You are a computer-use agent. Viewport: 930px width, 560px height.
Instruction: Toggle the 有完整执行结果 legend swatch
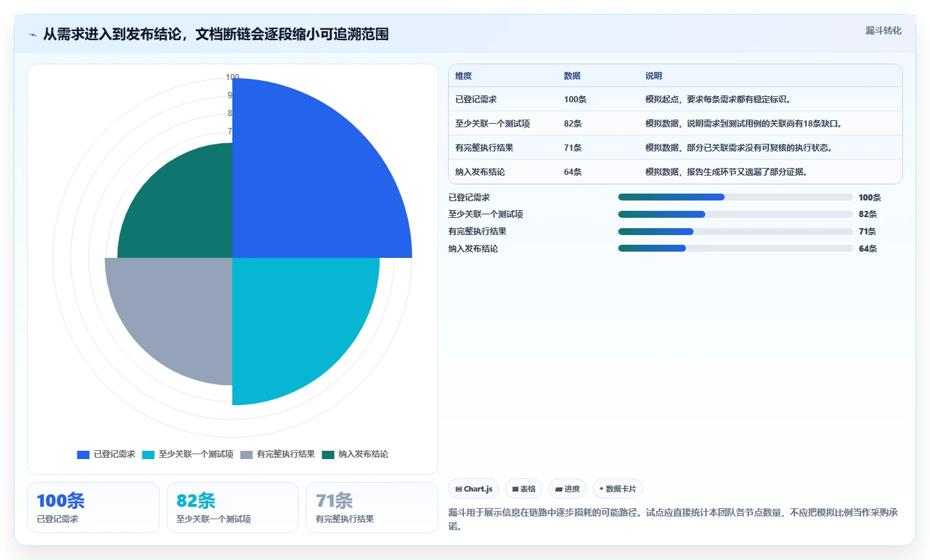(246, 454)
